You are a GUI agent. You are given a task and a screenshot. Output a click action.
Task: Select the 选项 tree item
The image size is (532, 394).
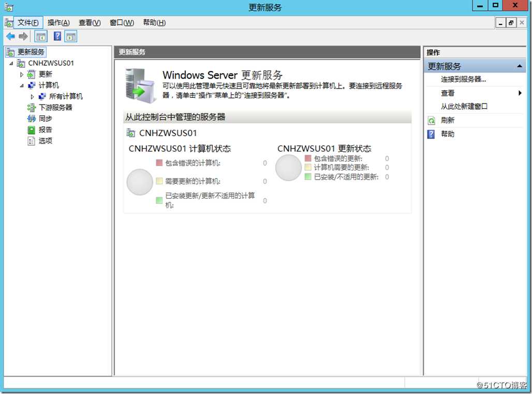coord(45,141)
